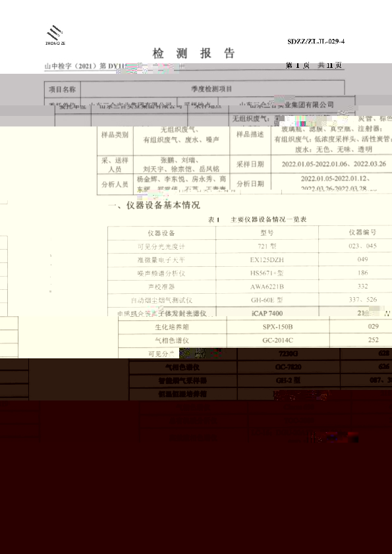The width and height of the screenshot is (392, 554).
Task: Select the '生化培养箱' row name
Action: pos(172,327)
